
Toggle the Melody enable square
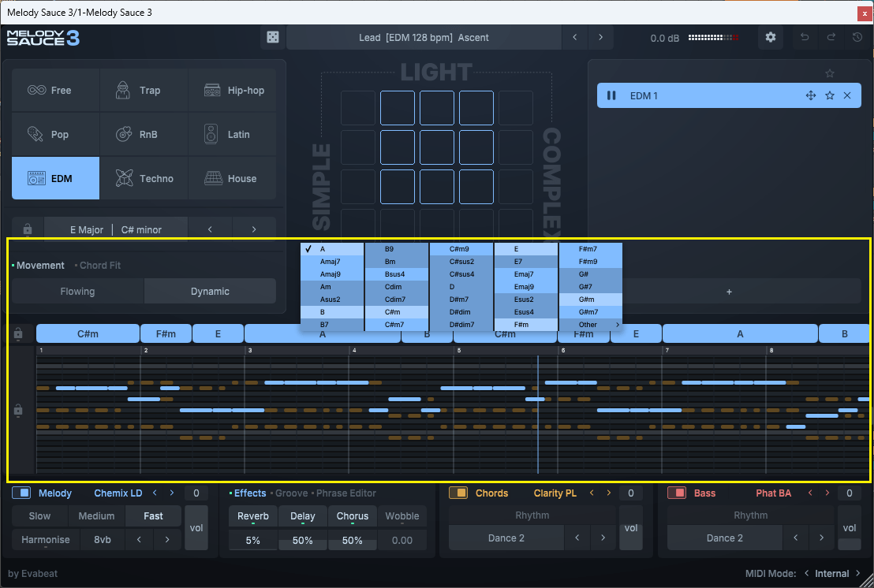click(x=21, y=493)
